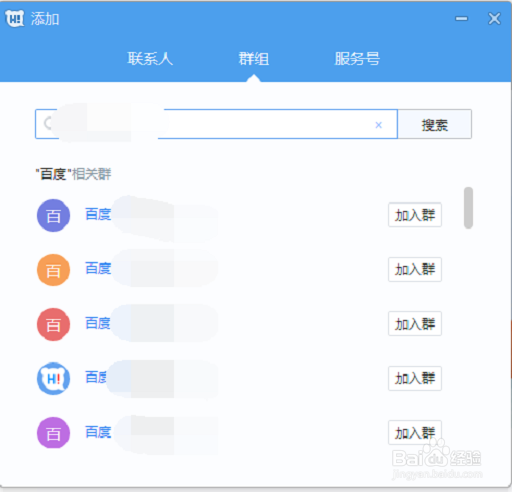The height and width of the screenshot is (492, 512).
Task: Open the 百度 group name beside Hi! avatar
Action: click(x=96, y=377)
